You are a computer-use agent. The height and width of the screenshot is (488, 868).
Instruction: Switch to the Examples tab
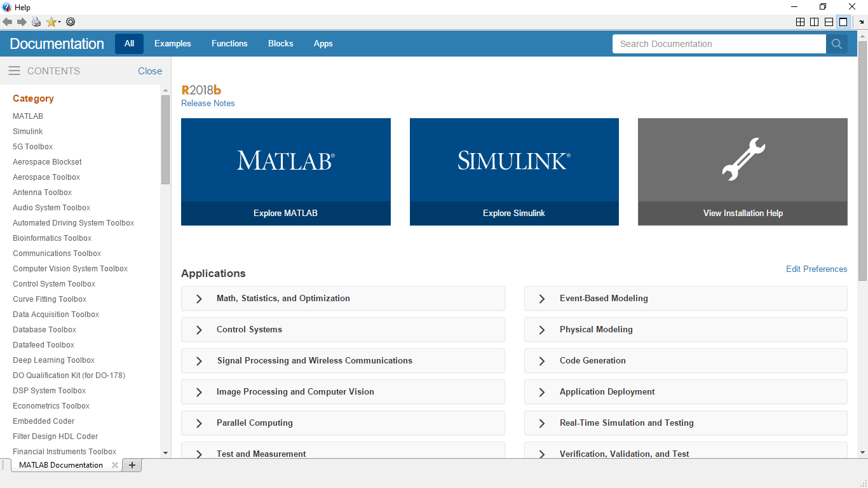[172, 43]
